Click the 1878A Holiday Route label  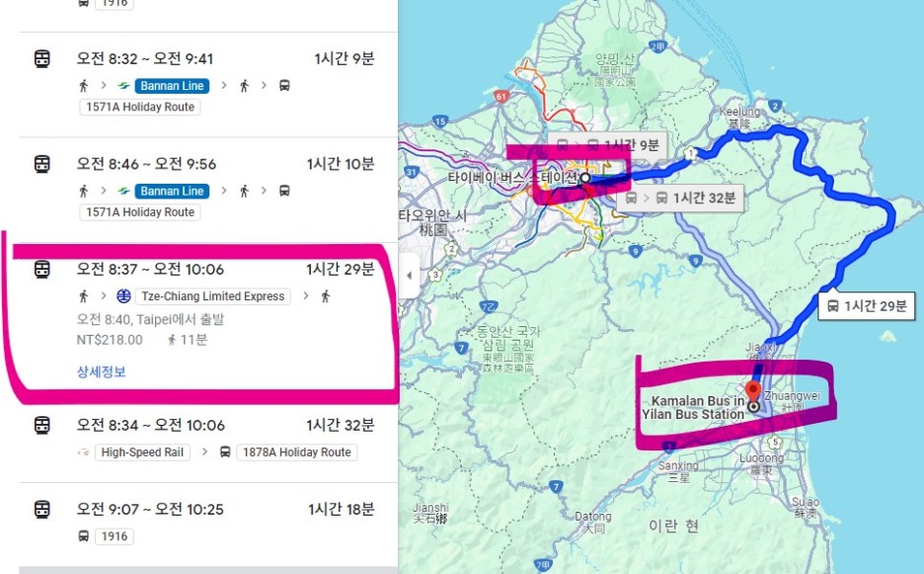point(297,452)
